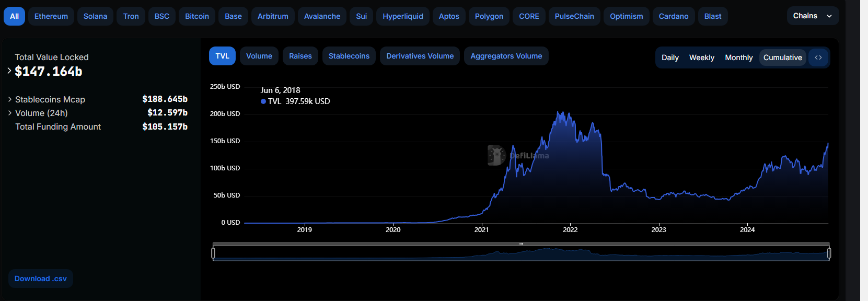The height and width of the screenshot is (301, 868).
Task: Filter by Optimism chain
Action: pos(627,16)
